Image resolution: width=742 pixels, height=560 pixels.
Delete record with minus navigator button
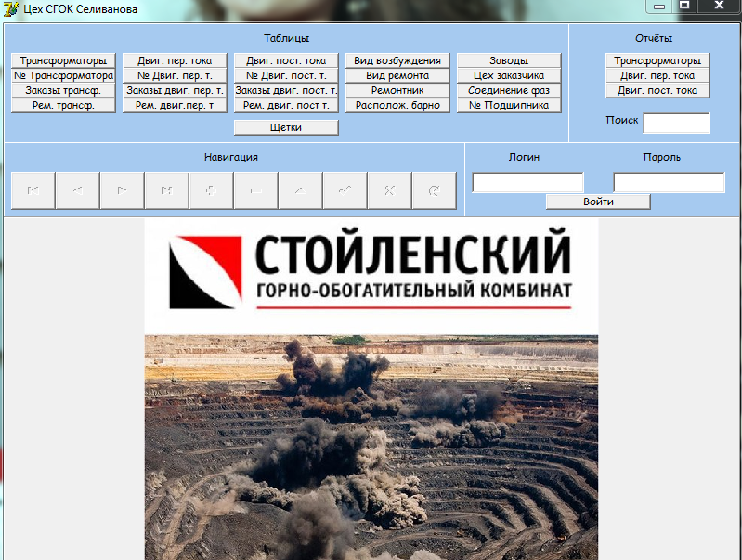pyautogui.click(x=256, y=190)
